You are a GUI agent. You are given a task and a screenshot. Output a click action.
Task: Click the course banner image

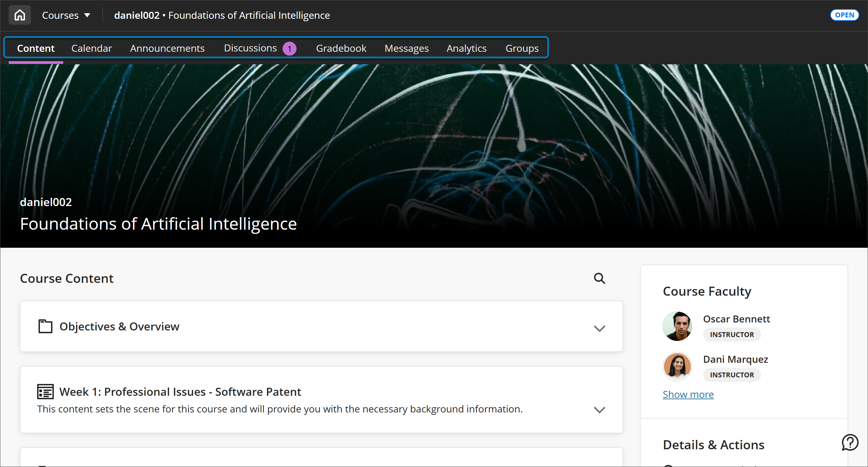434,139
